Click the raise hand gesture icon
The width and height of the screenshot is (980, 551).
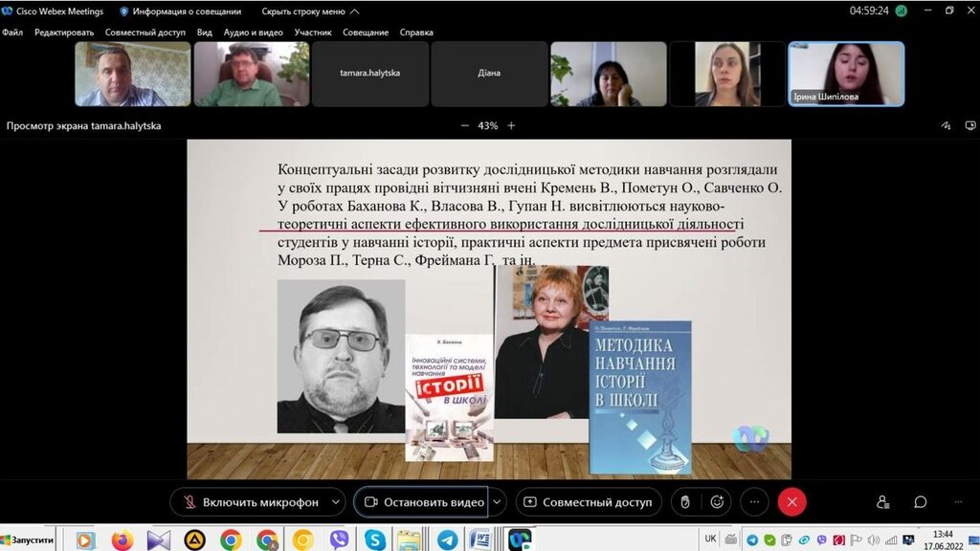click(685, 502)
